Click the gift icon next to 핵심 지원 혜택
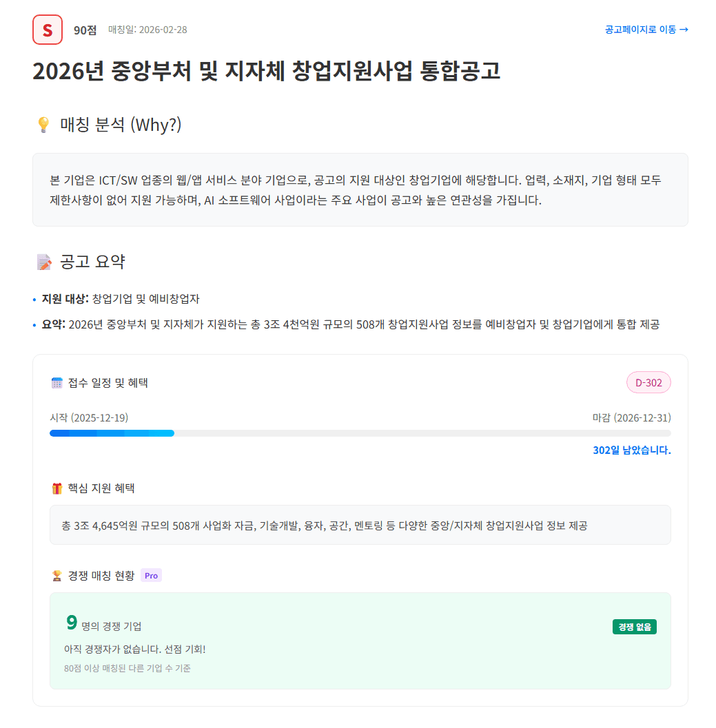 58,488
